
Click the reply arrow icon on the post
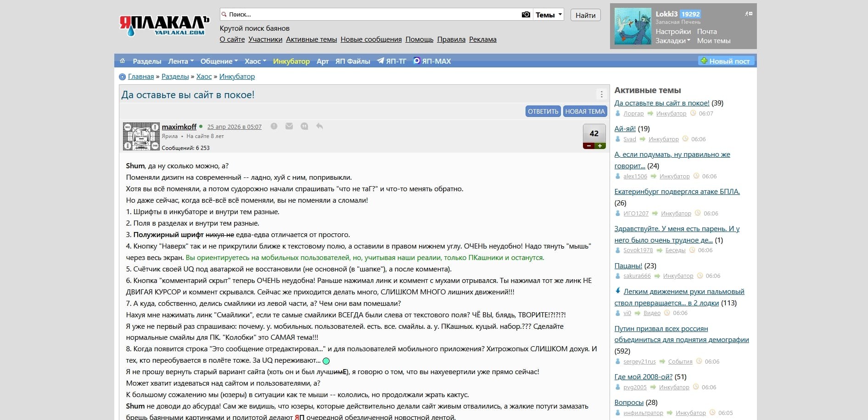pyautogui.click(x=319, y=126)
